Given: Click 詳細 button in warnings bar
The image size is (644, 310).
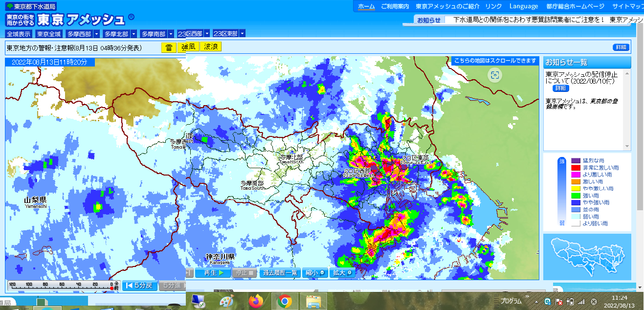Looking at the screenshot, I should pyautogui.click(x=620, y=47).
